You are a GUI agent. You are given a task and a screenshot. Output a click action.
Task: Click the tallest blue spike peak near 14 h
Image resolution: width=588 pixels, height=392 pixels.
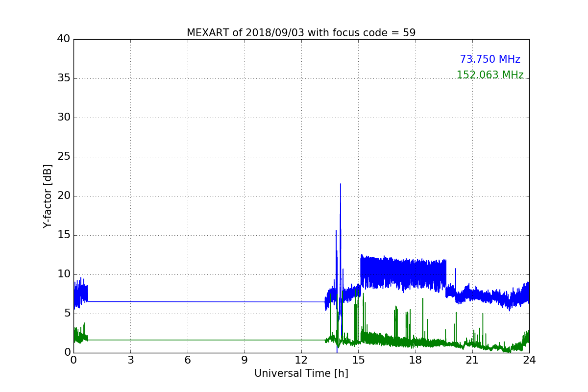pos(340,184)
